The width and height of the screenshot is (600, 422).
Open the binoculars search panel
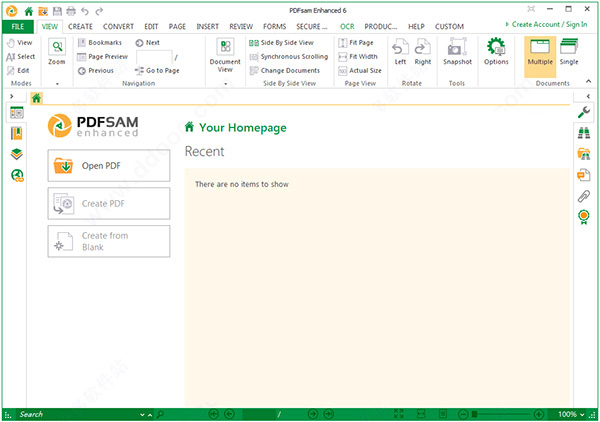pos(584,133)
